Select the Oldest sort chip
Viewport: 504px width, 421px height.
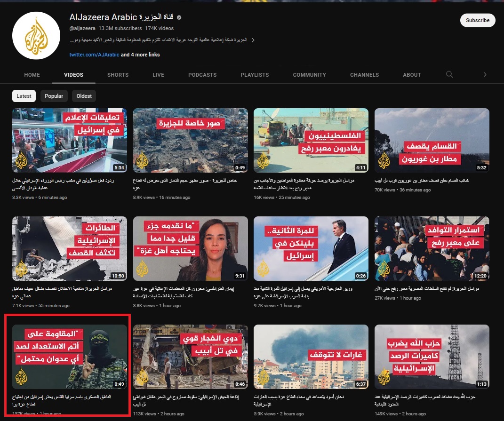[x=84, y=96]
